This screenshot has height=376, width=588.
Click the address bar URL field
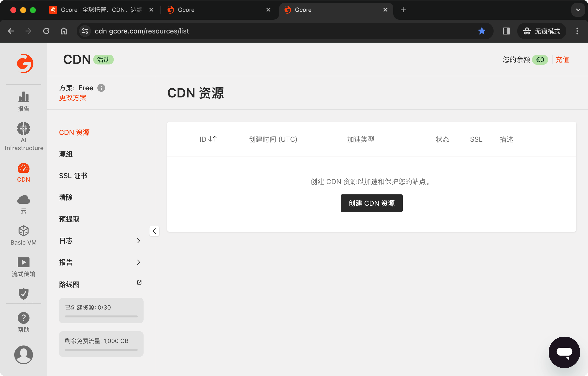click(x=285, y=31)
